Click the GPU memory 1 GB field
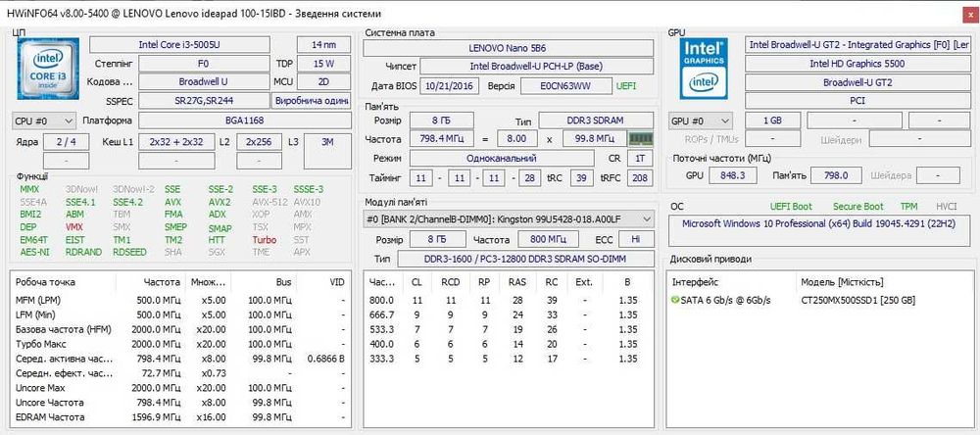Image resolution: width=980 pixels, height=435 pixels. pos(772,121)
